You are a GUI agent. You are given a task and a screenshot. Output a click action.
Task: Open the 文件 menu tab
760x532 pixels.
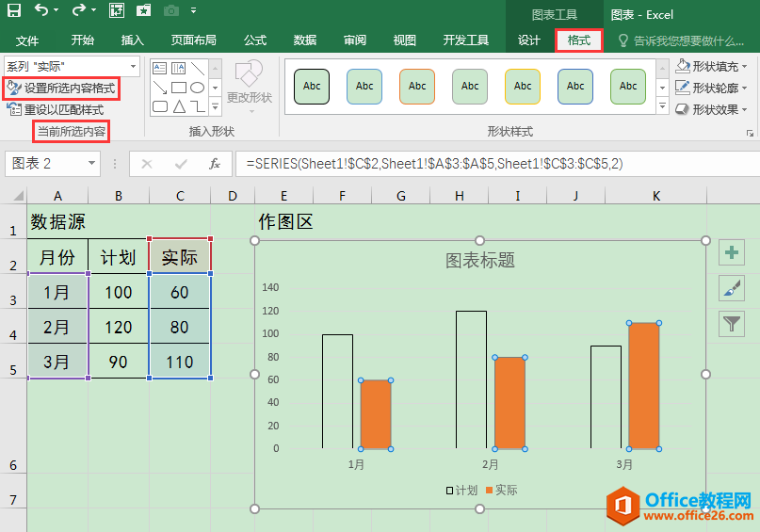[x=27, y=40]
